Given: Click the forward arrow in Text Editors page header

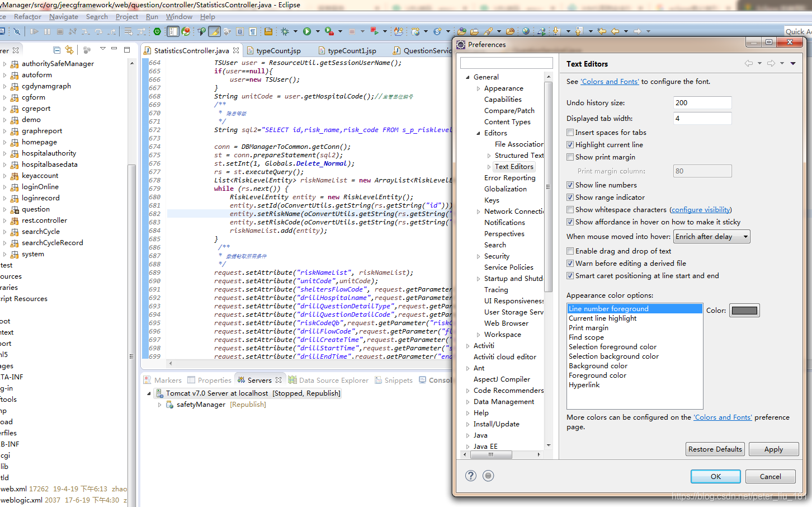Looking at the screenshot, I should click(771, 63).
